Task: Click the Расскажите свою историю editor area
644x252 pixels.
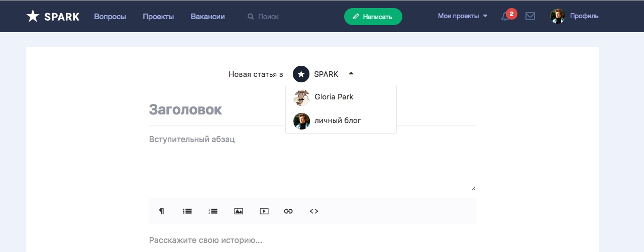Action: (x=312, y=240)
